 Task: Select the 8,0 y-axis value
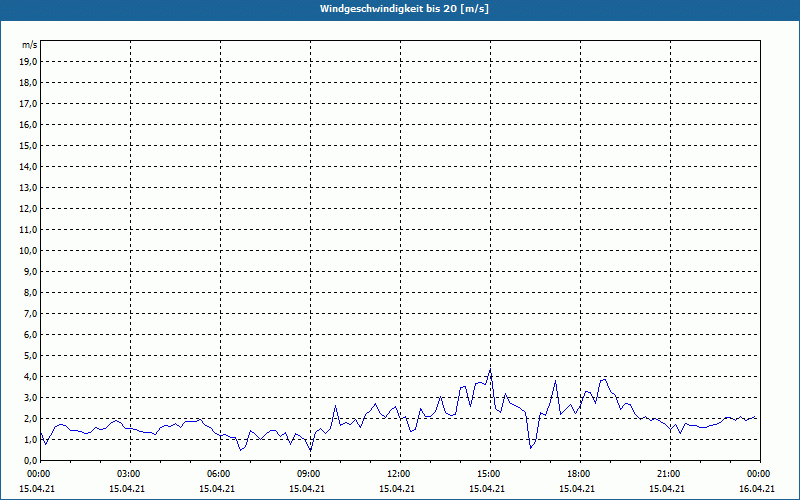coord(30,292)
